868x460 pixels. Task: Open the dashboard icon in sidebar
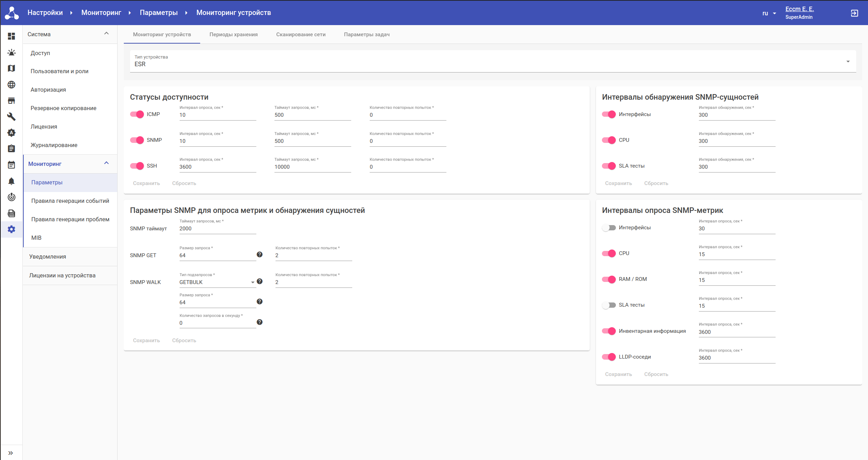(x=12, y=36)
